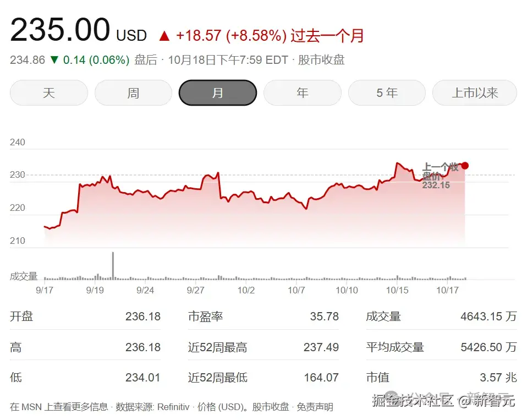527x420 pixels.
Task: Switch to the 周 chart view
Action: (133, 92)
